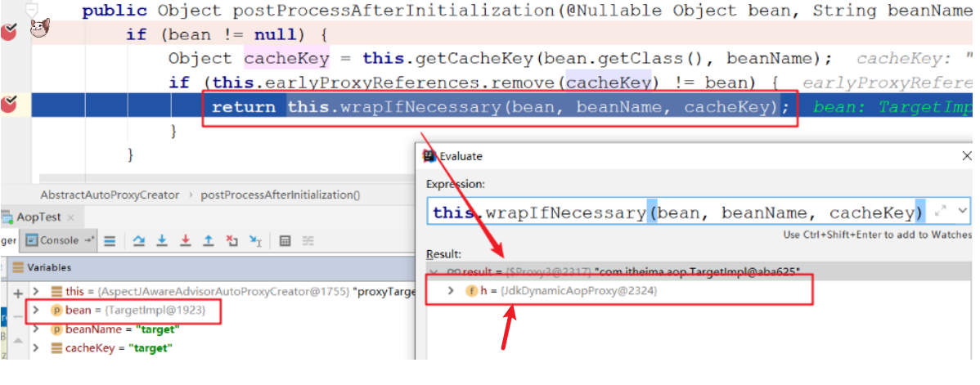Screen dimensions: 980x385
Task: Click the Console pin arrow icon
Action: pos(89,240)
